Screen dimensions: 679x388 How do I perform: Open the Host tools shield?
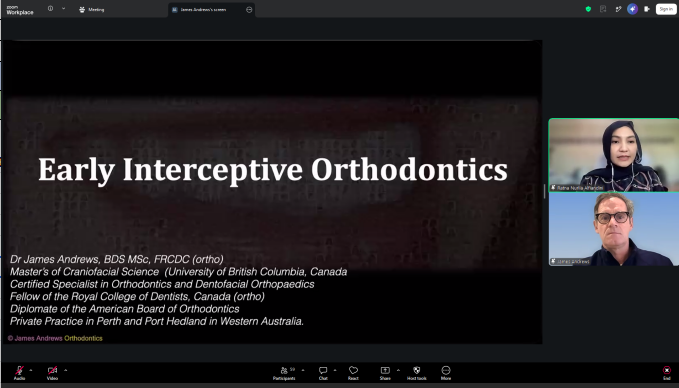coord(417,372)
